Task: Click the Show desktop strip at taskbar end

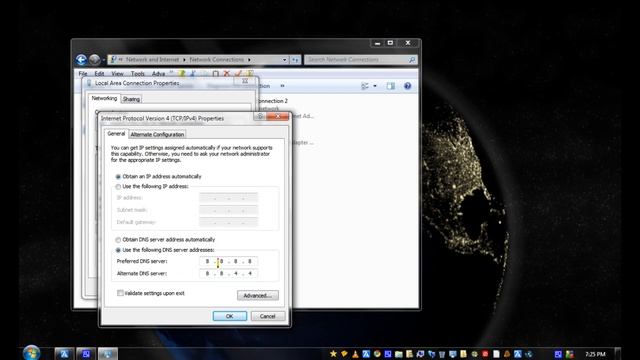Action: [618, 353]
